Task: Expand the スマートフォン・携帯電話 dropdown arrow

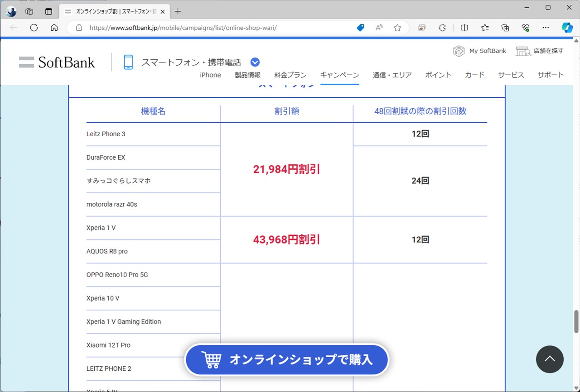Action: click(255, 62)
